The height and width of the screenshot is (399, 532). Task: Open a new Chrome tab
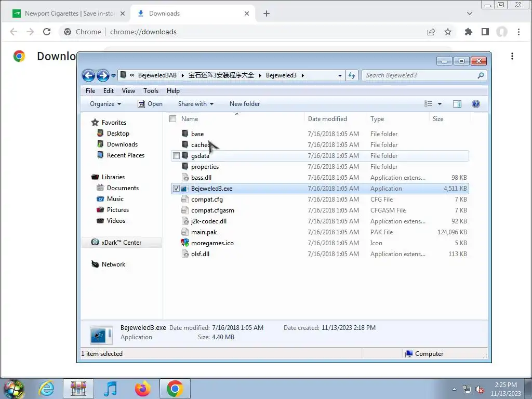coord(267,14)
